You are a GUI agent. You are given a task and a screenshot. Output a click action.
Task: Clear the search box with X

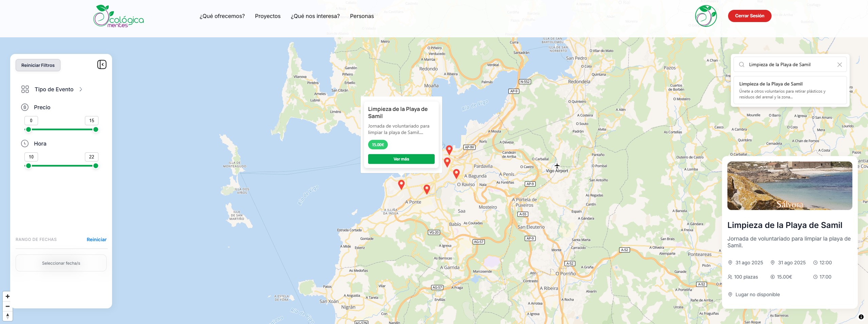839,65
